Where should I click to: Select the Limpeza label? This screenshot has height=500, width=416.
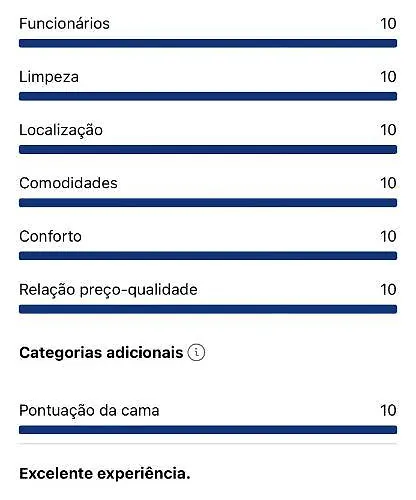click(x=49, y=77)
